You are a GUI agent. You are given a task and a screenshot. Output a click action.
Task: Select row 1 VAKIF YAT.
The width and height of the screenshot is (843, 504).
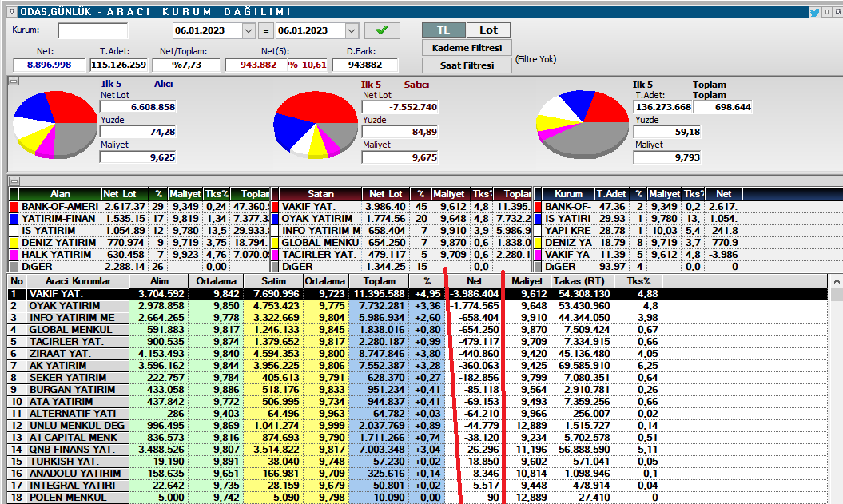pyautogui.click(x=416, y=294)
